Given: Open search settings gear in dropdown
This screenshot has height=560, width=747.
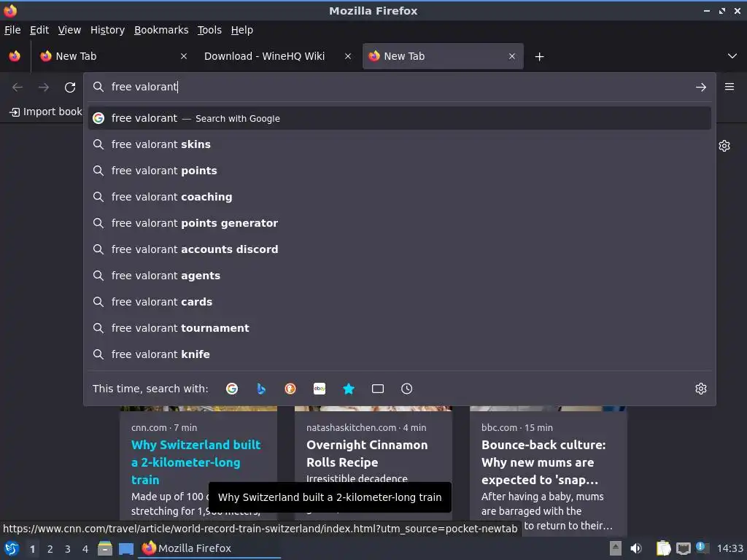Looking at the screenshot, I should 701,389.
